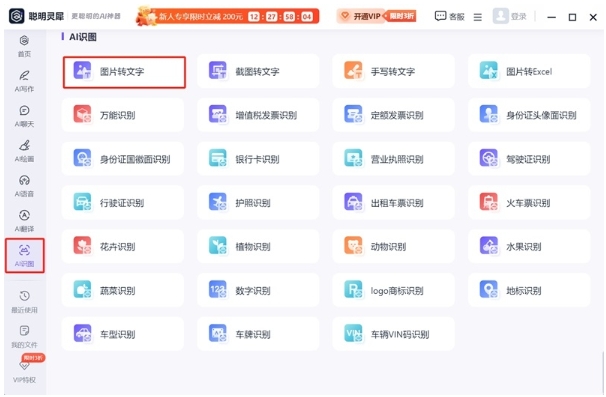The height and width of the screenshot is (397, 606).
Task: Click the new-user 200元 discount banner
Action: tap(228, 16)
